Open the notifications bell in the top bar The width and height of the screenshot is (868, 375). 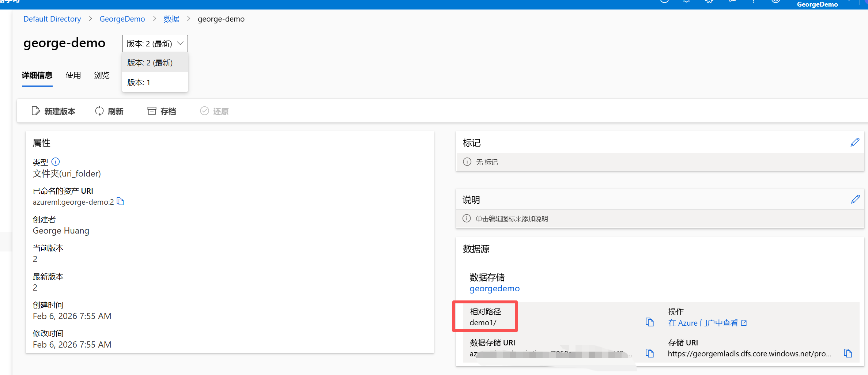tap(686, 1)
